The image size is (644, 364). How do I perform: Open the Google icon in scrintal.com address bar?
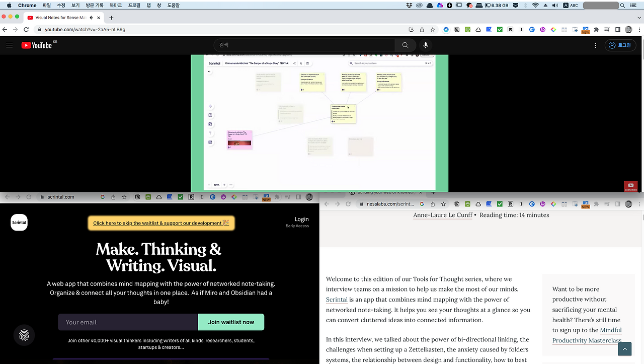tap(102, 197)
